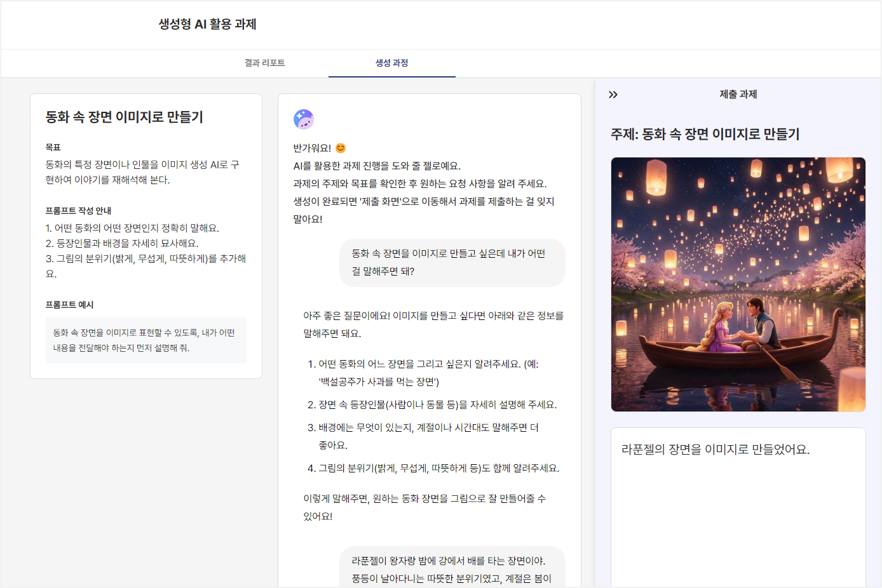Click AI reply item 2 about 장면 속 등장인물
Image resolution: width=882 pixels, height=588 pixels.
(x=432, y=404)
